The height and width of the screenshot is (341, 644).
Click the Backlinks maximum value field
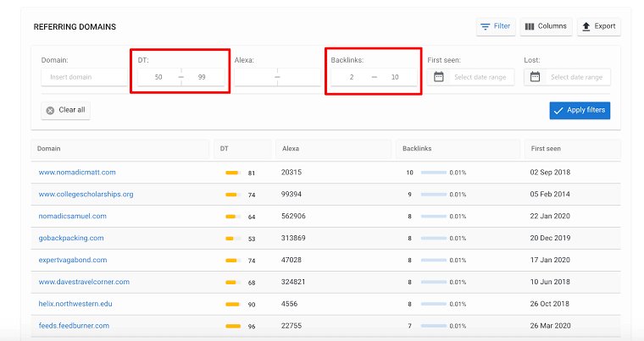(x=394, y=77)
